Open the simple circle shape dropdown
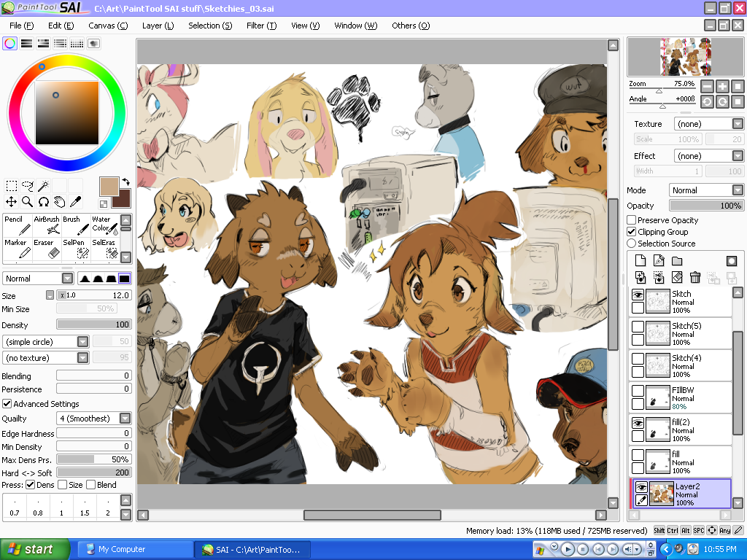The width and height of the screenshot is (747, 560). pyautogui.click(x=46, y=342)
